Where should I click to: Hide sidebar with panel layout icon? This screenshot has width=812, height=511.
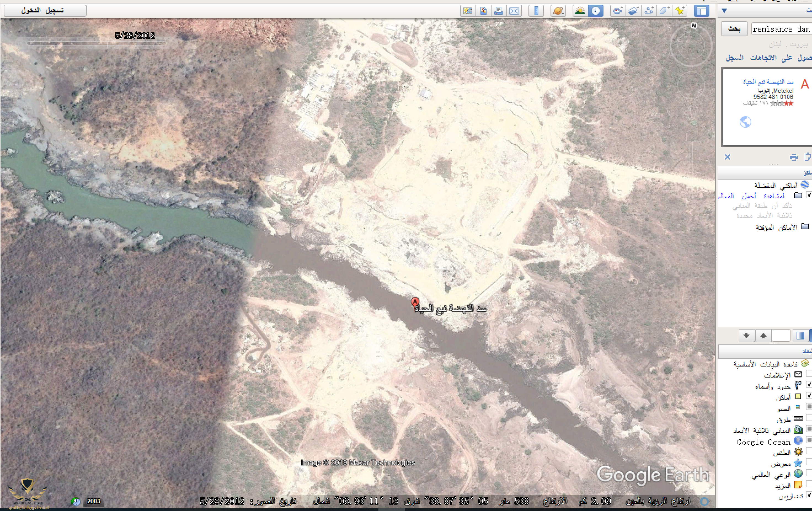pos(701,11)
